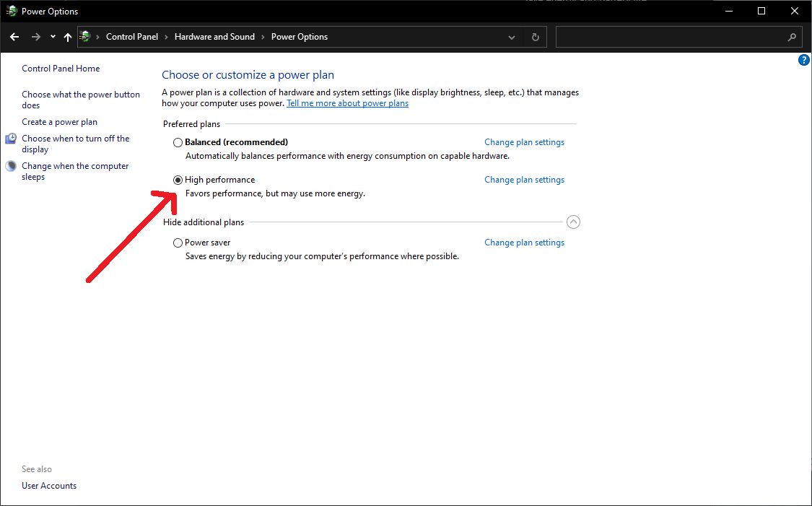Select the High performance power plan
The image size is (812, 506).
pos(178,180)
